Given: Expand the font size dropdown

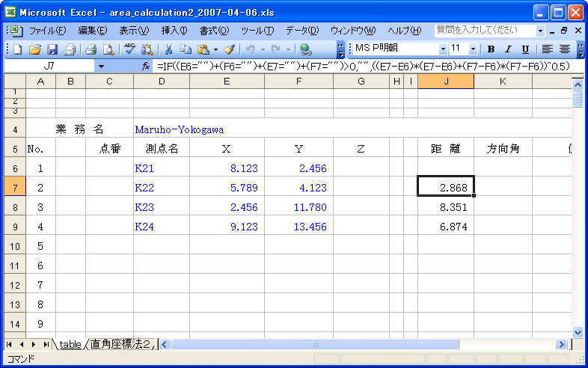Looking at the screenshot, I should [x=473, y=49].
